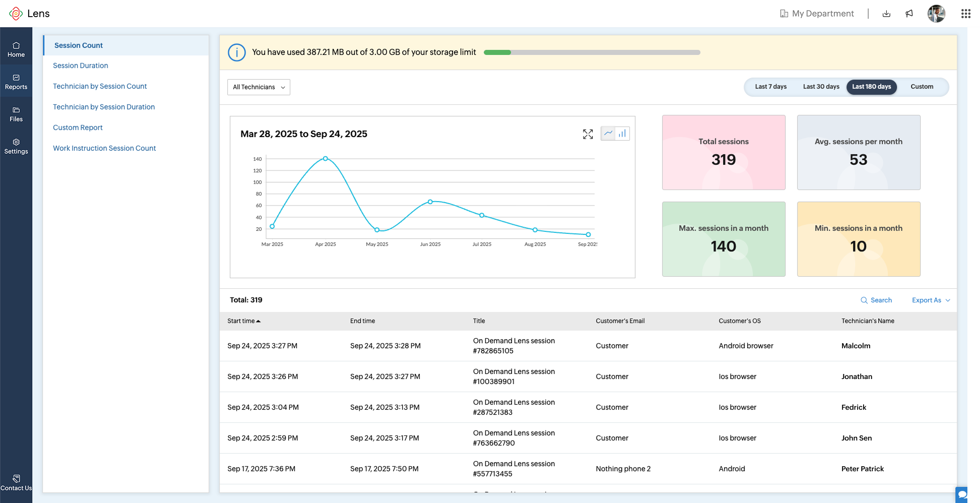980x503 pixels.
Task: Open the apps grid launcher
Action: (x=965, y=14)
